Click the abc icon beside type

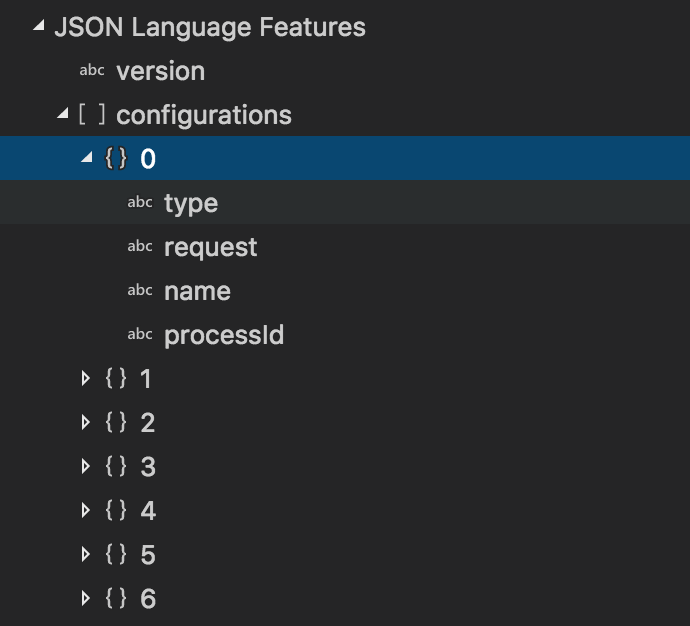140,202
